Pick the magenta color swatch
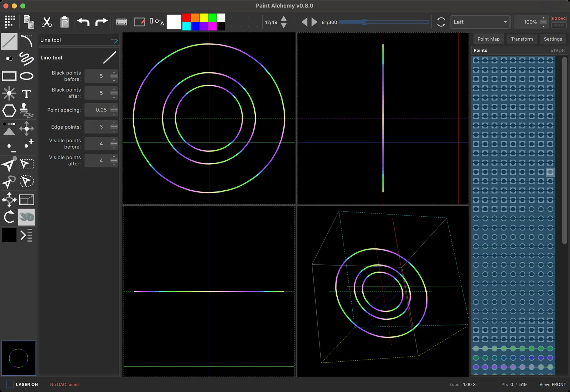Viewport: 570px width, 392px height. pyautogui.click(x=212, y=26)
